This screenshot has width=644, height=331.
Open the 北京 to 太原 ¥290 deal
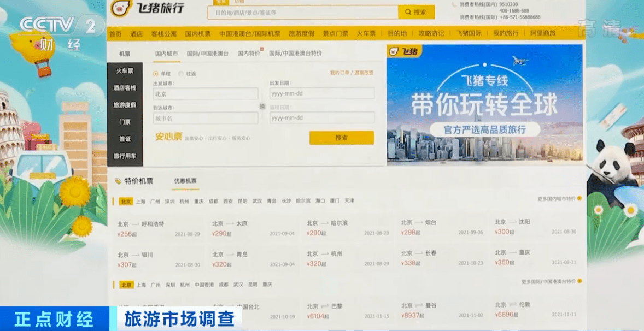(x=253, y=228)
